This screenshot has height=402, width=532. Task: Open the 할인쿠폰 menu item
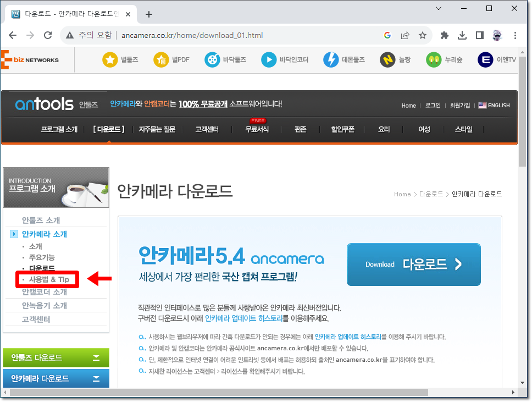343,129
